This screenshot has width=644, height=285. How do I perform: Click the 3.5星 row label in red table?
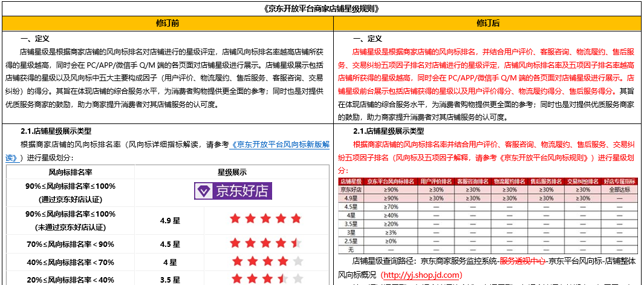350,224
